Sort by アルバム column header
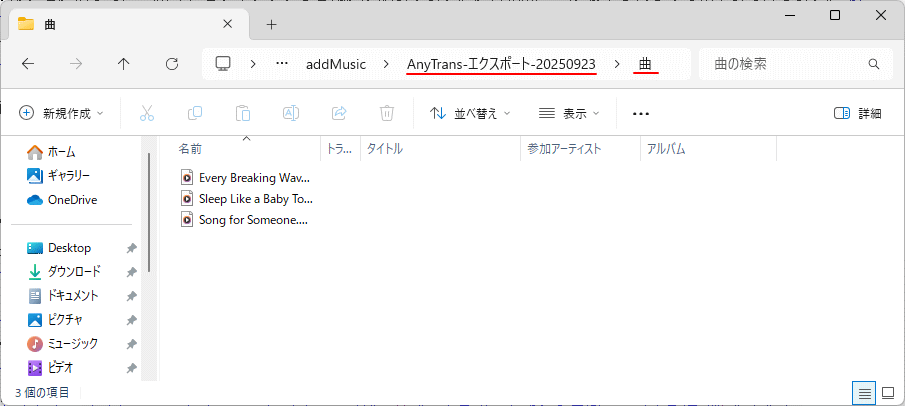 click(x=709, y=149)
